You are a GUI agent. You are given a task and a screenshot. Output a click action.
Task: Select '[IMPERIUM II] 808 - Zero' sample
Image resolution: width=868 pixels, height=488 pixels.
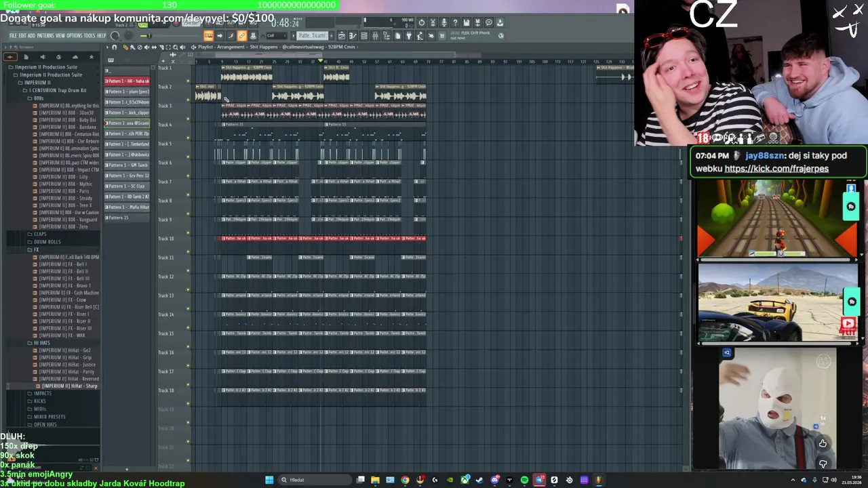click(63, 227)
